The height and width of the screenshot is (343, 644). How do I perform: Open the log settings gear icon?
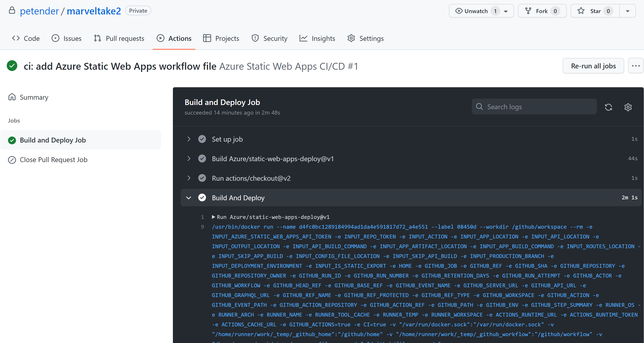pos(628,107)
